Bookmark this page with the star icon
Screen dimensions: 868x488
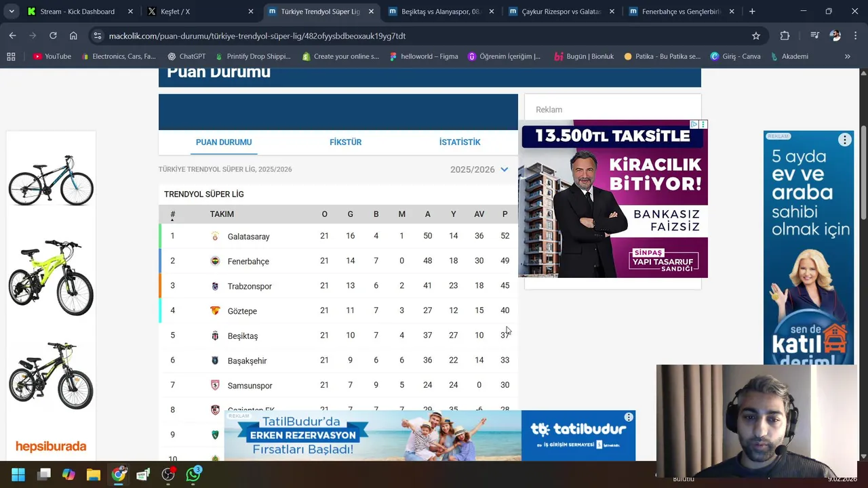pyautogui.click(x=756, y=36)
